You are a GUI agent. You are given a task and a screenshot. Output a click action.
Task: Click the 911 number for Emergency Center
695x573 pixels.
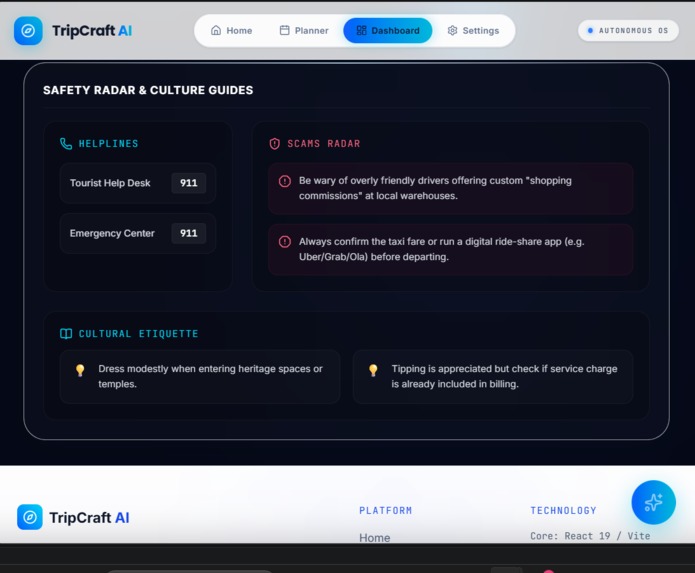pos(189,234)
